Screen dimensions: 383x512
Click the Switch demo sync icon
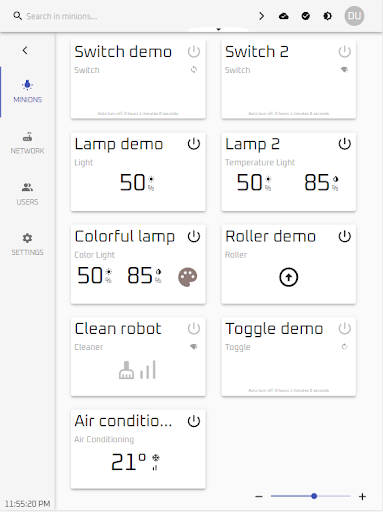(x=194, y=70)
